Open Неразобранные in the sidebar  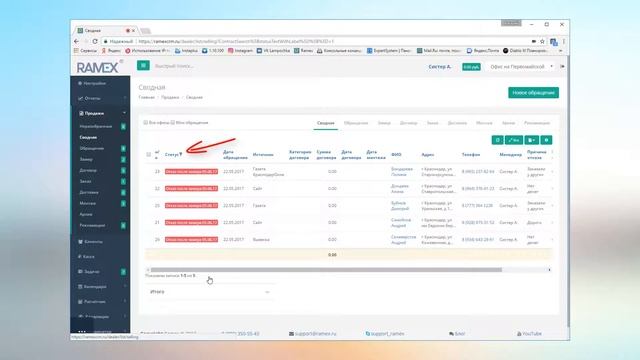pos(96,127)
